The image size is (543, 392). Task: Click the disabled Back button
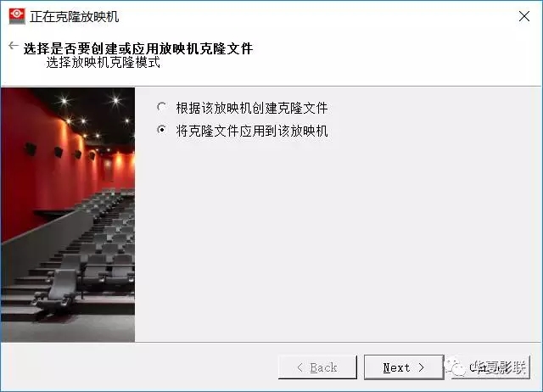tap(317, 367)
